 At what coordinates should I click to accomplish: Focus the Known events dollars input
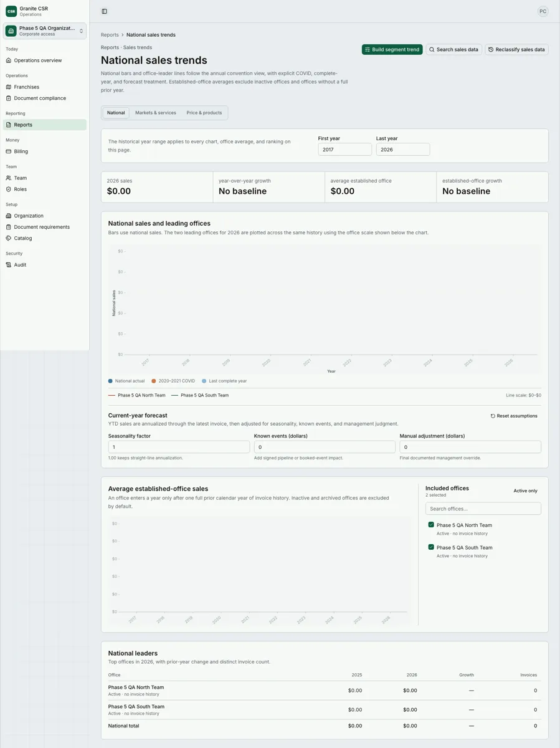pyautogui.click(x=325, y=447)
